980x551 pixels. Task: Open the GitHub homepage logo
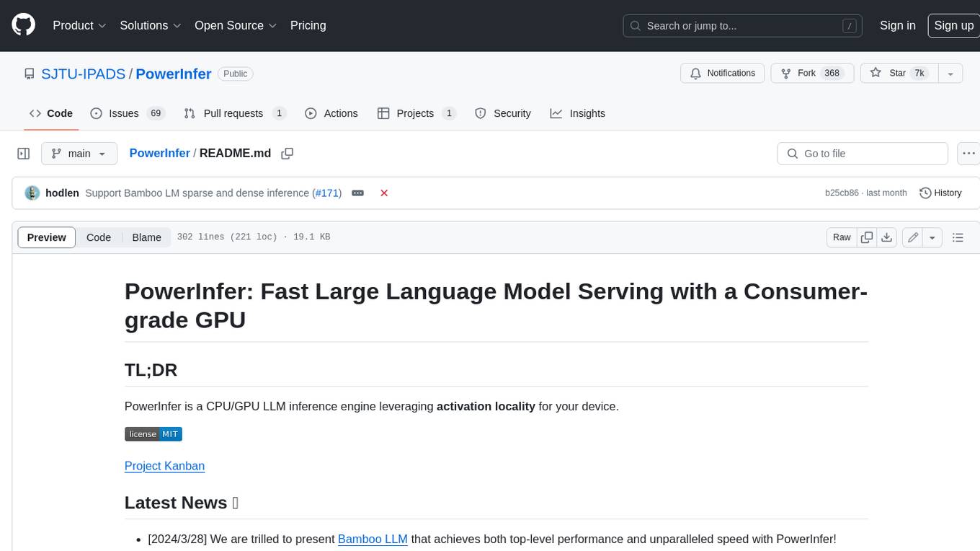pos(23,25)
